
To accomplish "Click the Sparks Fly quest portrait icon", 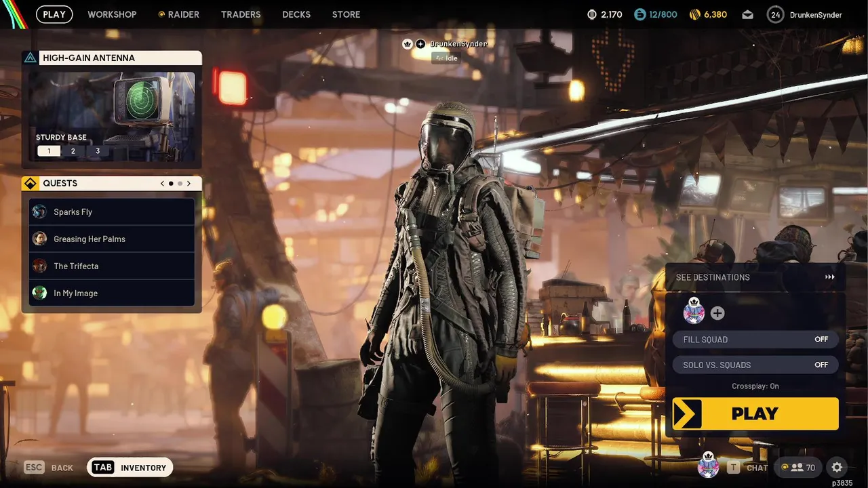I will point(40,211).
